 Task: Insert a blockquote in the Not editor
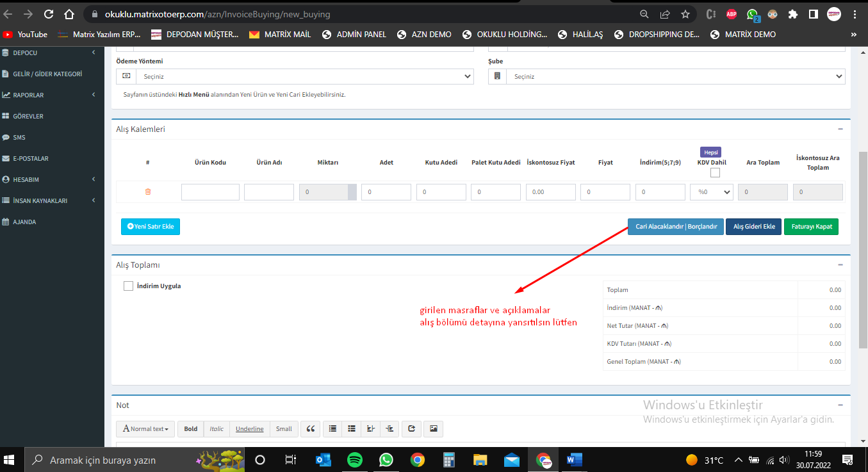[311, 429]
